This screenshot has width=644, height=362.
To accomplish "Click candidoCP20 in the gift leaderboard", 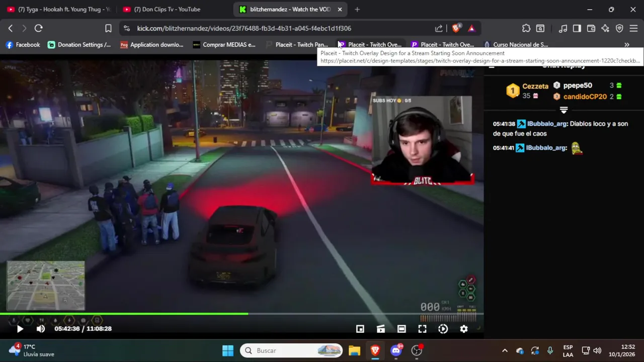I will tap(585, 97).
